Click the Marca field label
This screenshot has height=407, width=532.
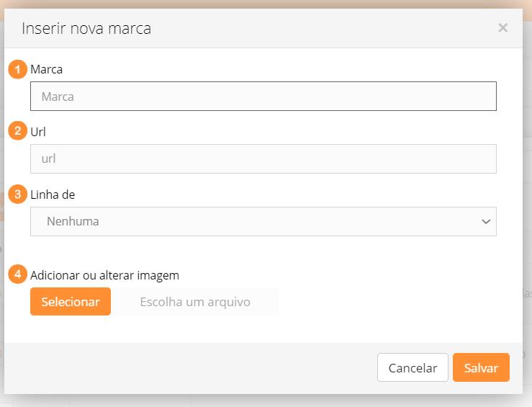[46, 70]
